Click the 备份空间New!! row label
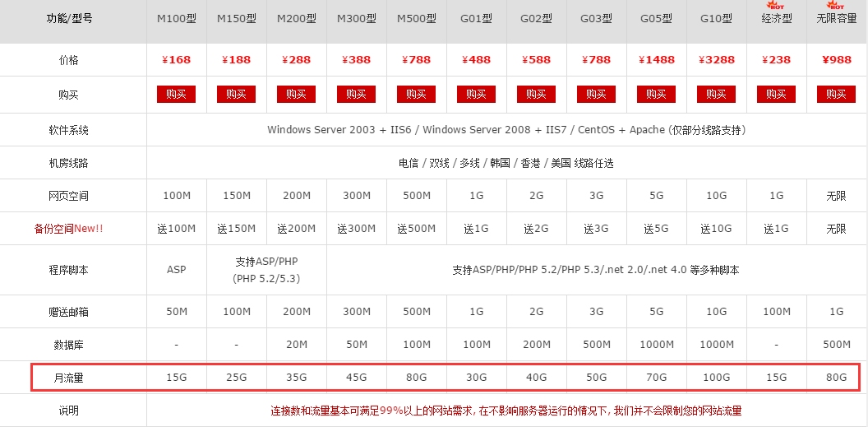This screenshot has width=868, height=427. [x=69, y=228]
